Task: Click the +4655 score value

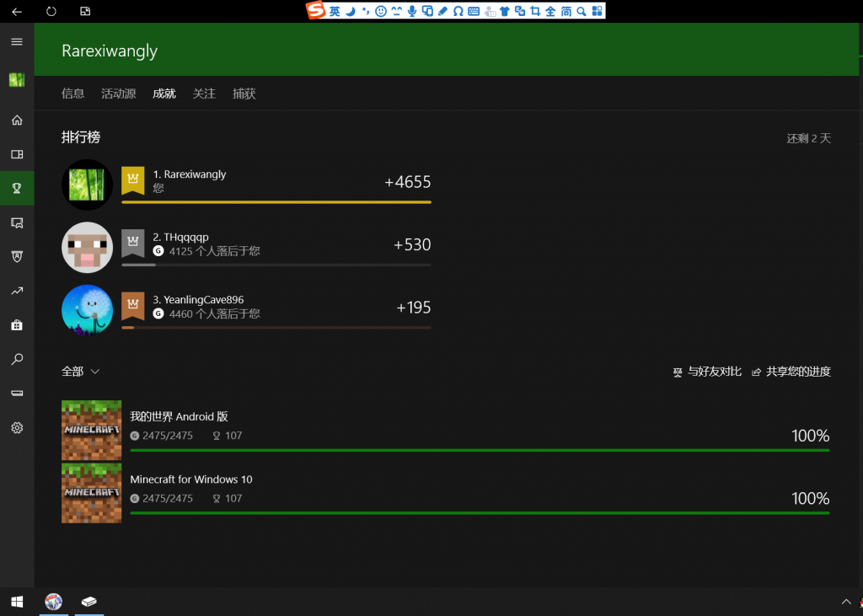Action: (x=407, y=182)
